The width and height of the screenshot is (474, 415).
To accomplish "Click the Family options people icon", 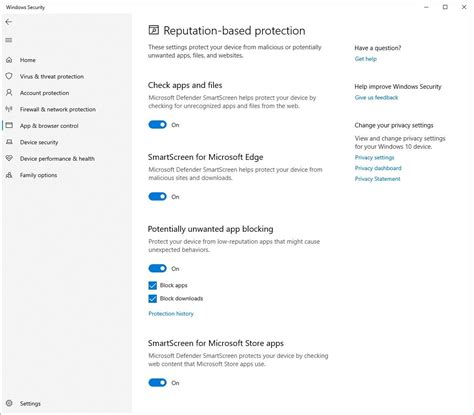I will tap(9, 175).
